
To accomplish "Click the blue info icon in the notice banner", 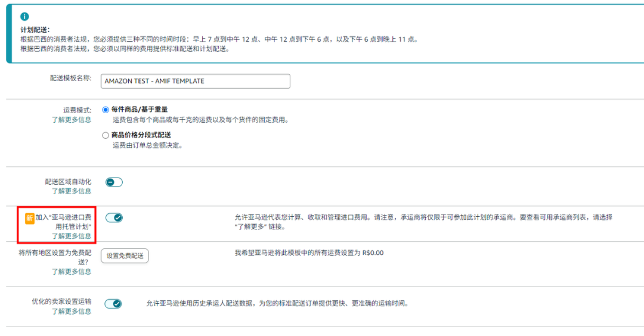I will pyautogui.click(x=24, y=17).
